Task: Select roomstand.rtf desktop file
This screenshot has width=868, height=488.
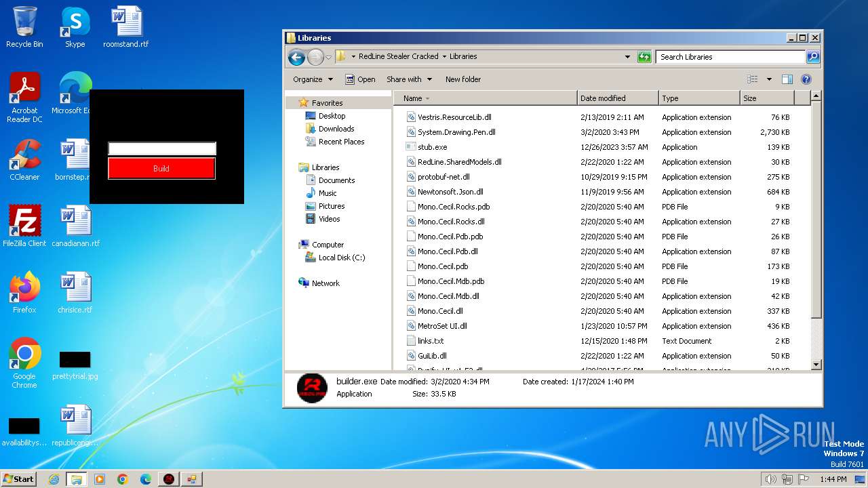Action: [x=126, y=27]
